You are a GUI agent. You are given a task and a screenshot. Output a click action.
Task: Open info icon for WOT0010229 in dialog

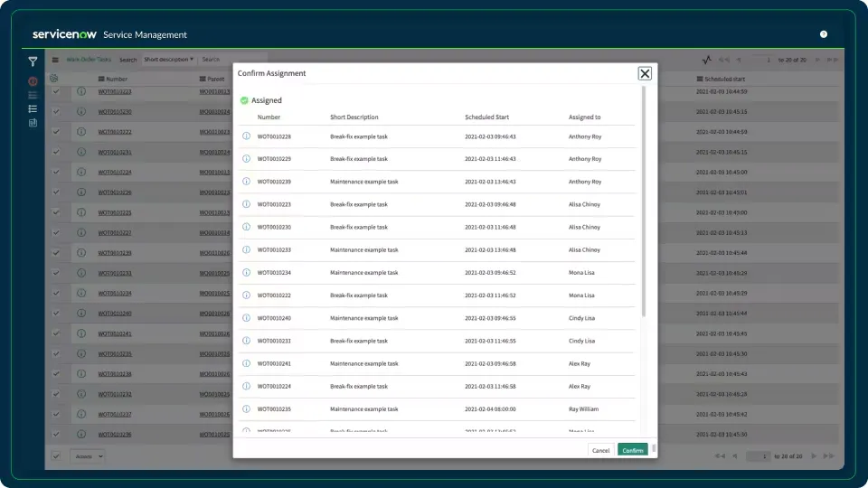point(246,159)
